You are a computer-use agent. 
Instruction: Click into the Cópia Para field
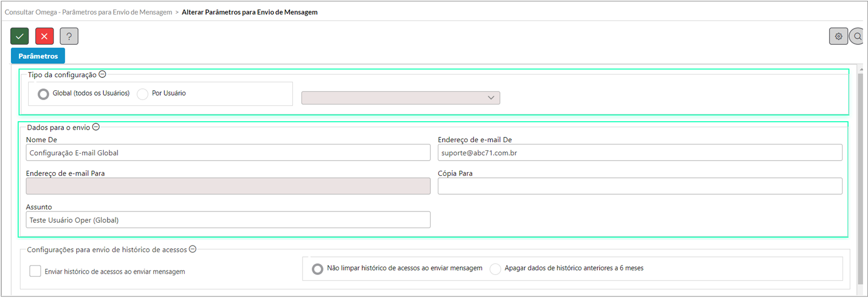tap(640, 186)
